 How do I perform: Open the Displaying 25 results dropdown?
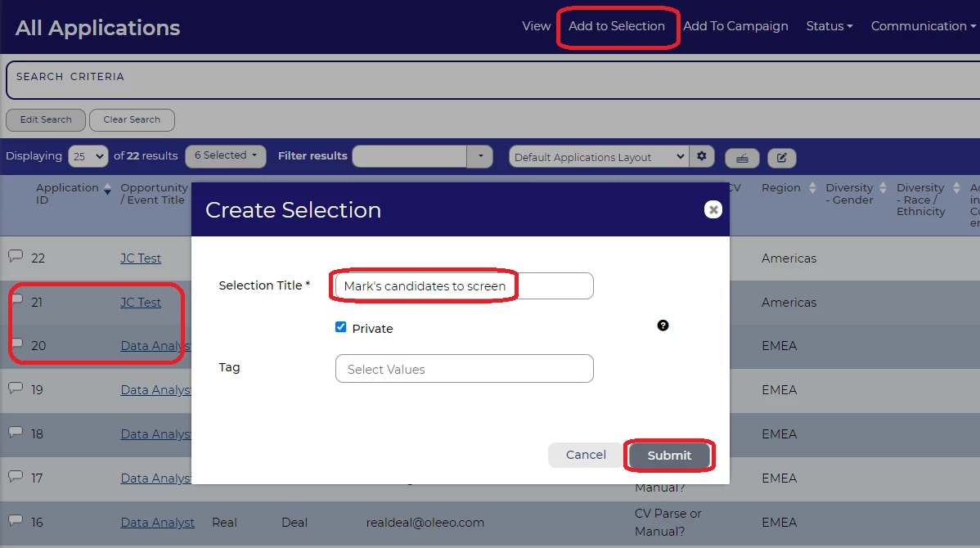[88, 156]
